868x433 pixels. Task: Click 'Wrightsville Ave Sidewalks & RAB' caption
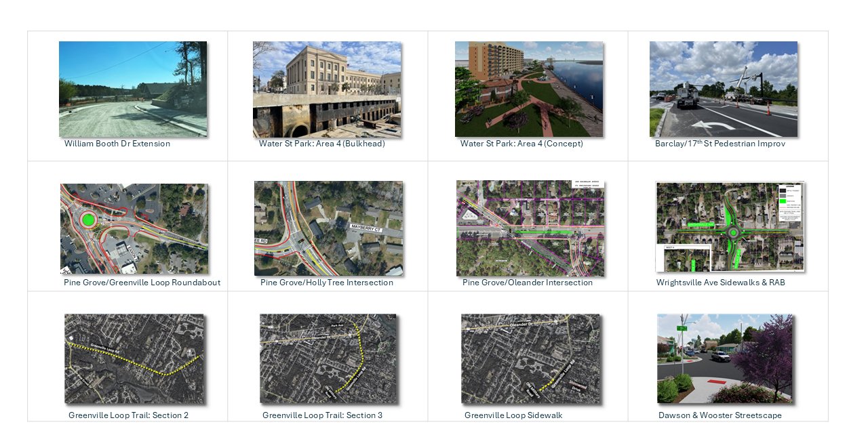[x=721, y=283]
